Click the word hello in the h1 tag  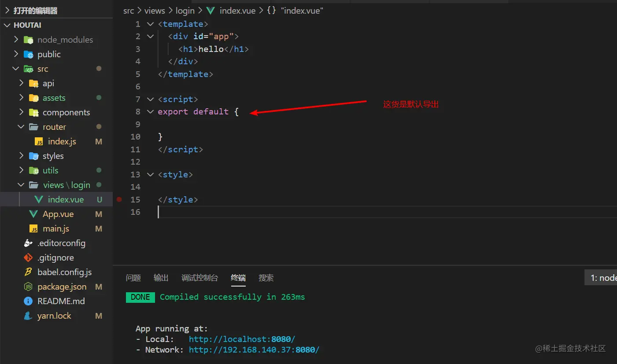click(x=211, y=49)
